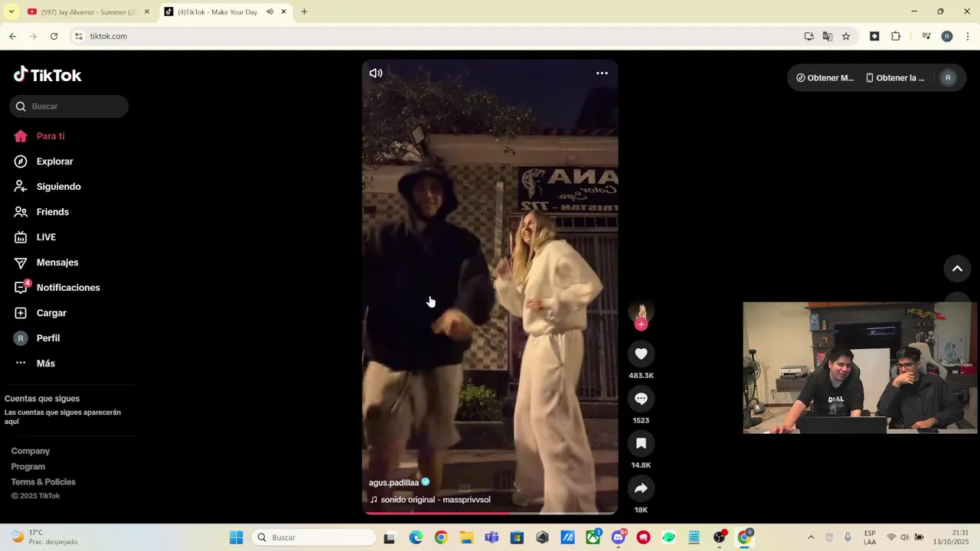The height and width of the screenshot is (551, 980).
Task: Open Microsoft Teams from taskbar
Action: 492,537
